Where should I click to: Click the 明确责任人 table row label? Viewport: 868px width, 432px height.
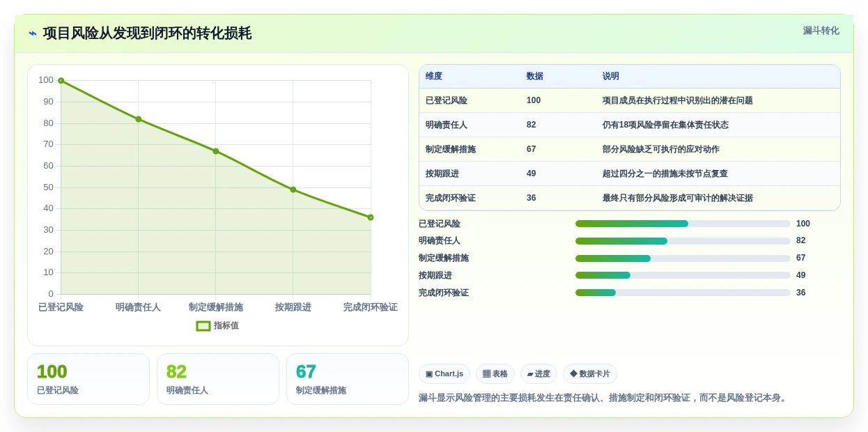[447, 125]
